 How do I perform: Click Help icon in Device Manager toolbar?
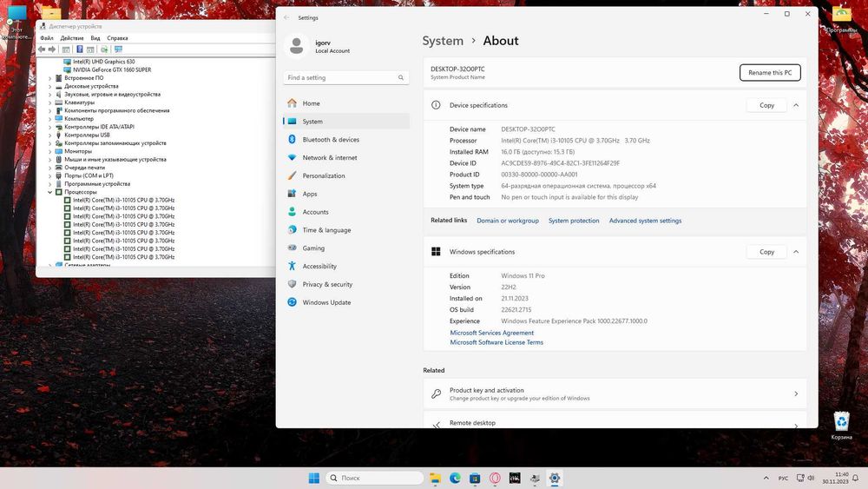pyautogui.click(x=79, y=50)
